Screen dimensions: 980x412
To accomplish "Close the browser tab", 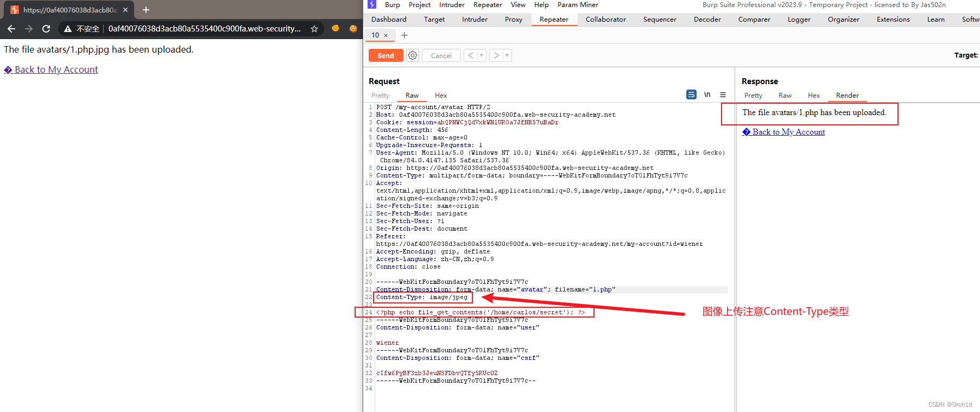I will [x=125, y=10].
